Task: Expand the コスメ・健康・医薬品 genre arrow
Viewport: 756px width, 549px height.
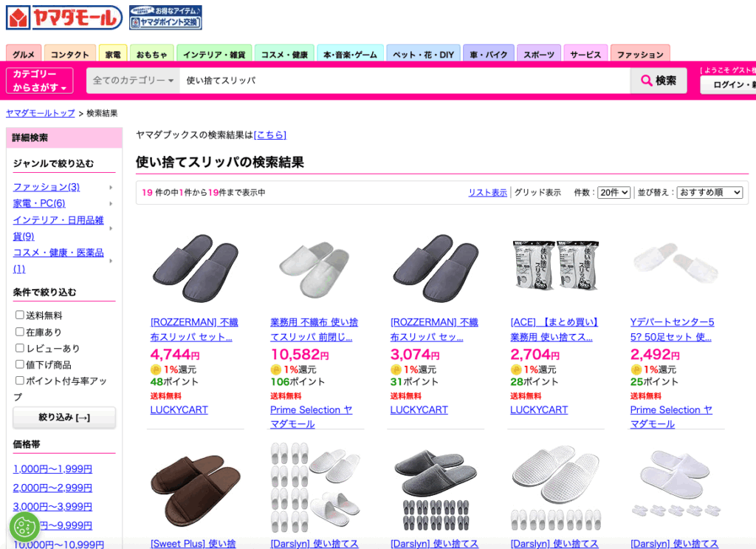Action: [x=111, y=261]
